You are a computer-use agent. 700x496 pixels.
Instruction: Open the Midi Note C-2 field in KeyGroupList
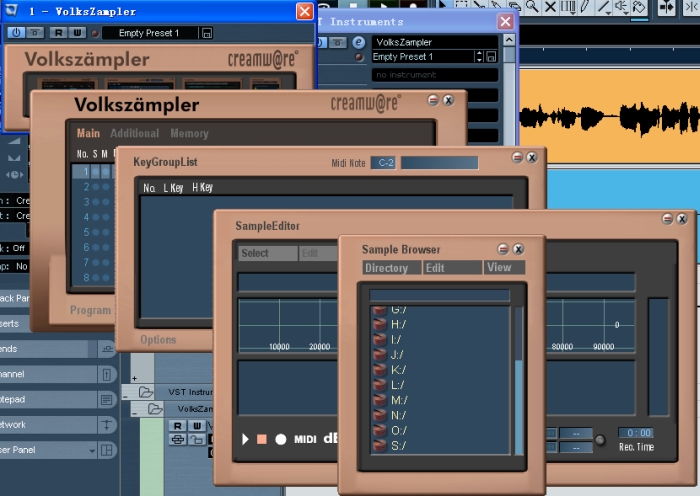click(383, 163)
